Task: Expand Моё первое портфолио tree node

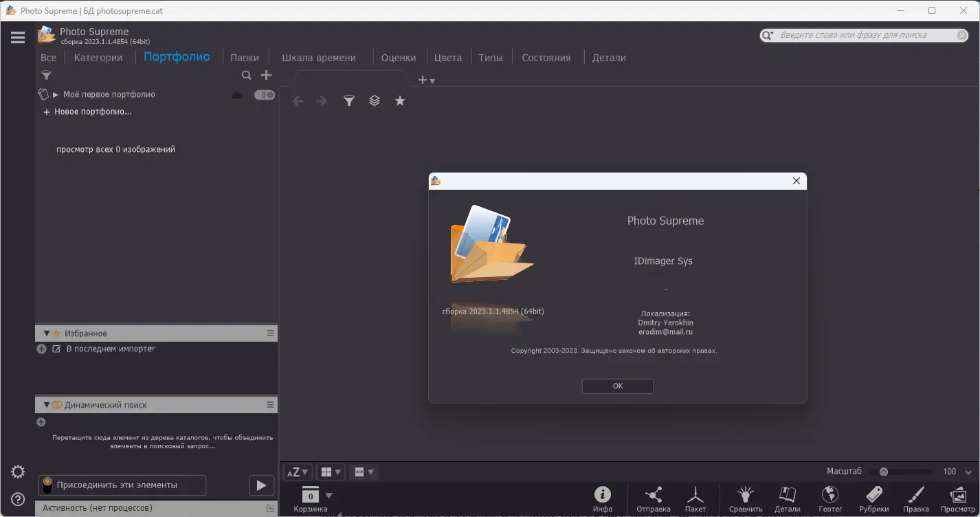Action: click(x=56, y=94)
